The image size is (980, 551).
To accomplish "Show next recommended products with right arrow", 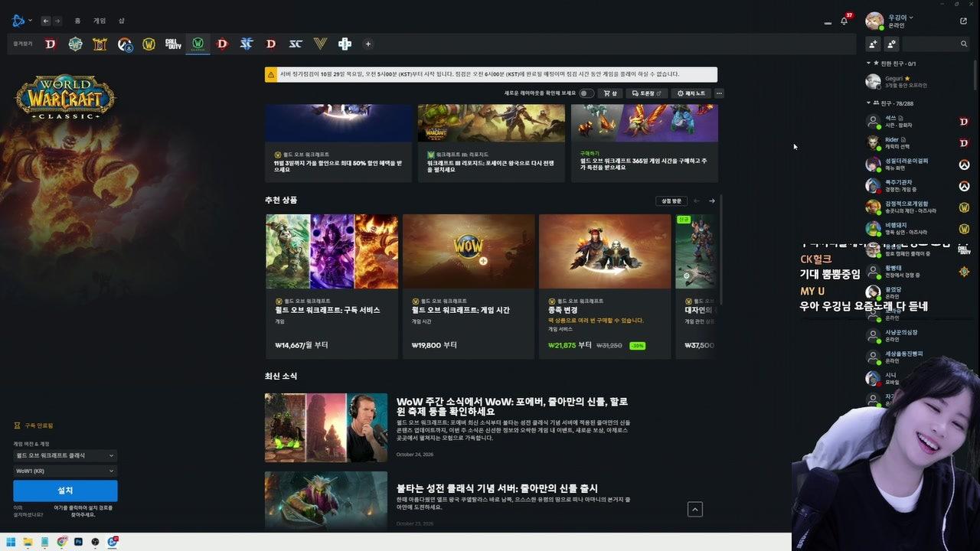I will tap(712, 201).
